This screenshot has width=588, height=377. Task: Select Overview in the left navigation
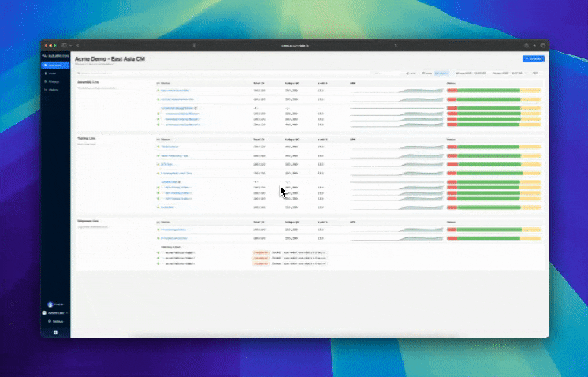click(55, 65)
